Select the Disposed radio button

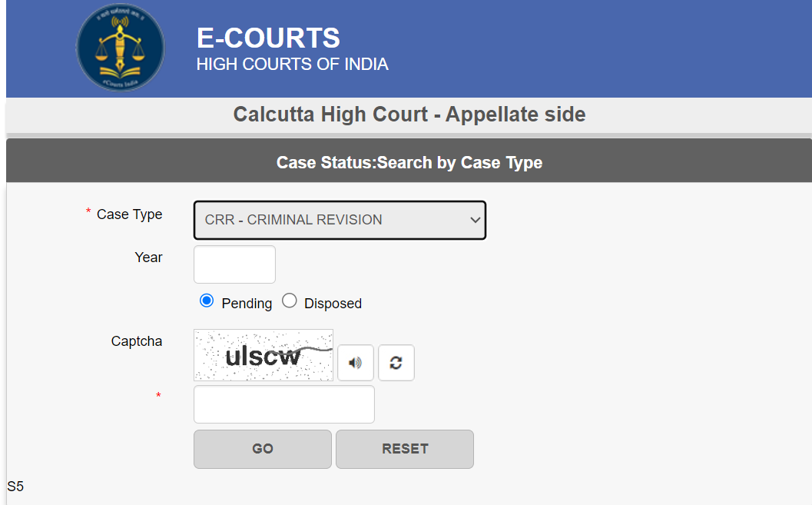click(290, 301)
